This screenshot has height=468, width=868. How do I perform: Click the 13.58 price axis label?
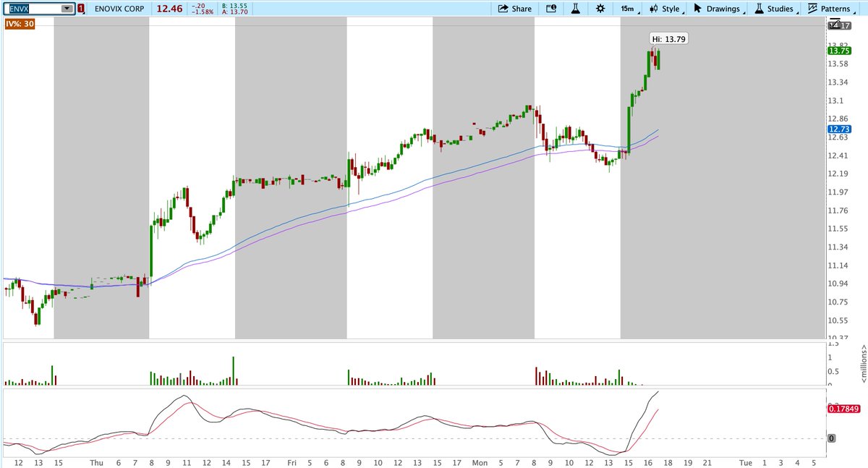(x=839, y=64)
